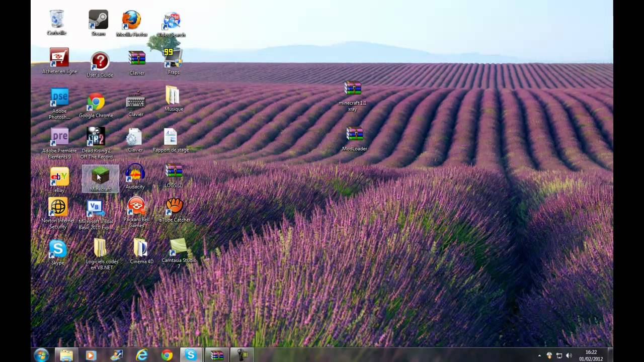The image size is (644, 362).
Task: Switch to Skype taskbar button
Action: (x=191, y=355)
